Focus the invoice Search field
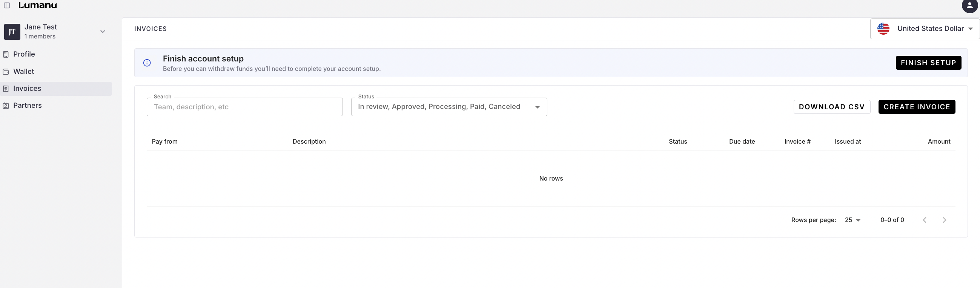The height and width of the screenshot is (288, 980). [244, 107]
